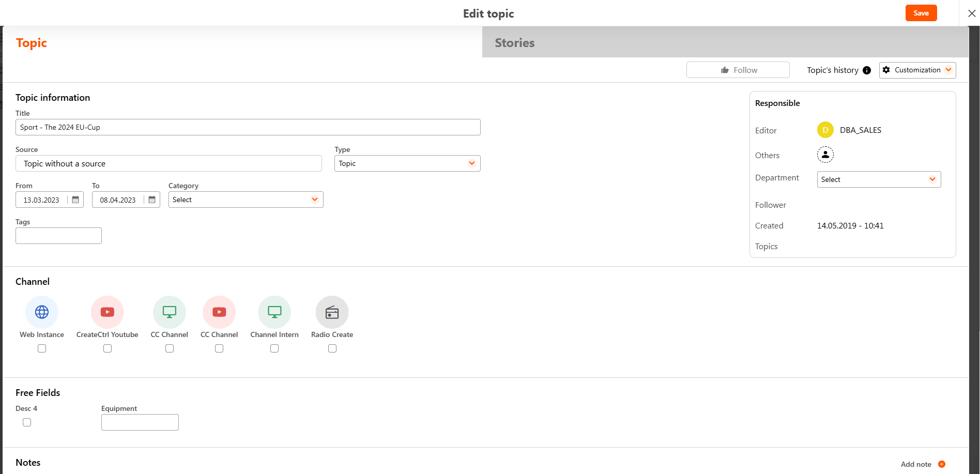The height and width of the screenshot is (474, 980).
Task: Open Topic's history link
Action: (x=833, y=70)
